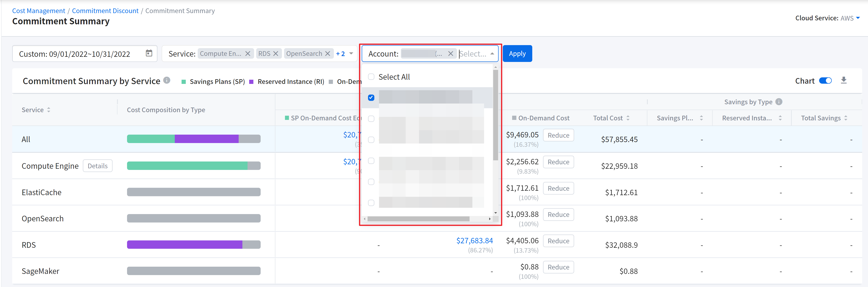Screen dimensions: 868x287
Task: Sort the table by Service column
Action: (48, 110)
